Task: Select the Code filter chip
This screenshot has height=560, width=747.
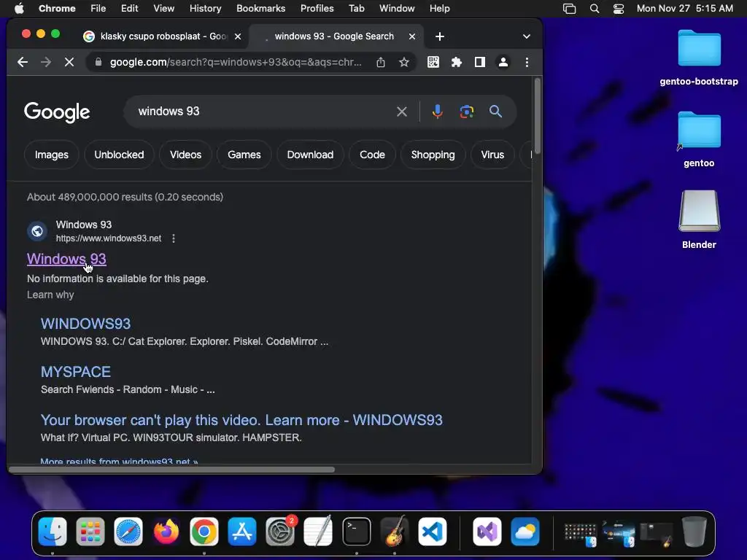Action: point(372,155)
